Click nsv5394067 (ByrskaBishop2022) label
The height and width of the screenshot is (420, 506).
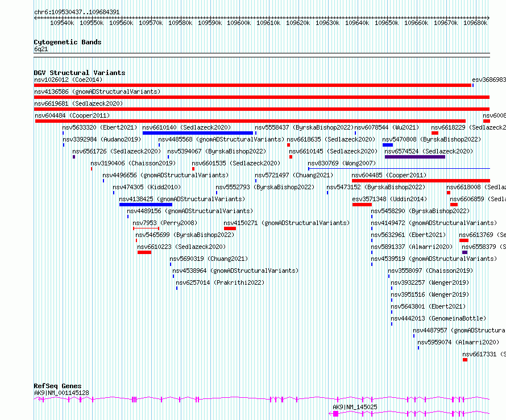[x=217, y=151]
